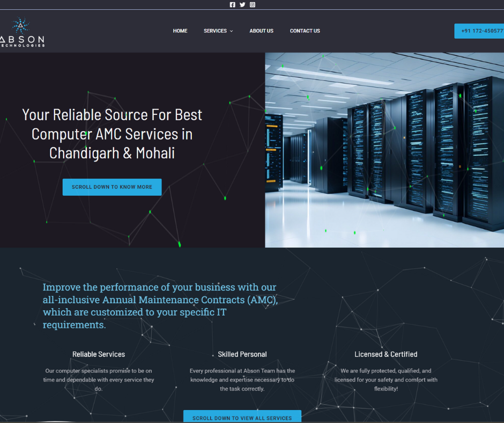Click the Abson Technologies logo

click(x=21, y=33)
